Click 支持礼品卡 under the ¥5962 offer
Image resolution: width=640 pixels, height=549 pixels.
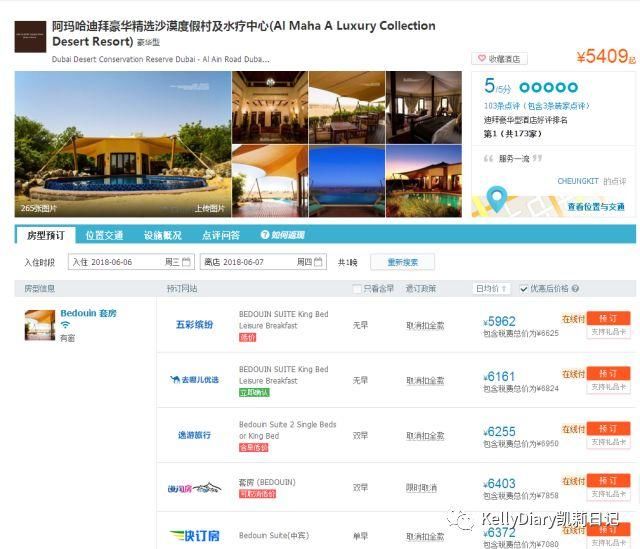pyautogui.click(x=608, y=332)
